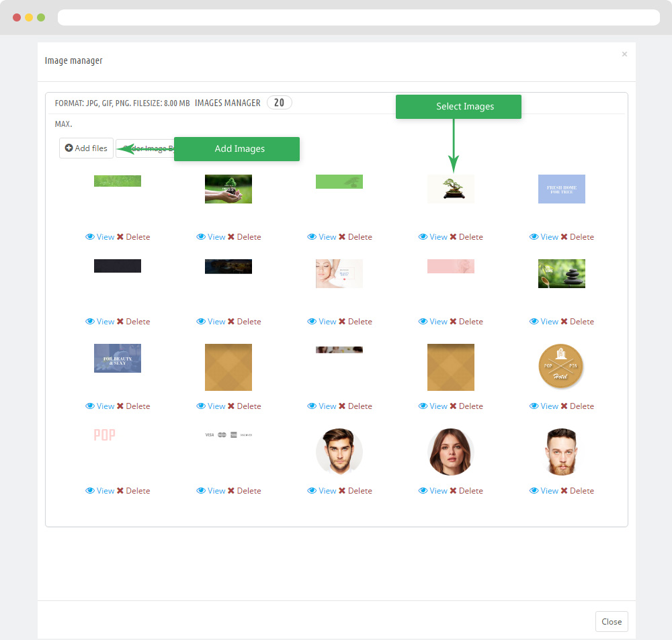672x640 pixels.
Task: View the bonsai tree image
Action: [433, 237]
